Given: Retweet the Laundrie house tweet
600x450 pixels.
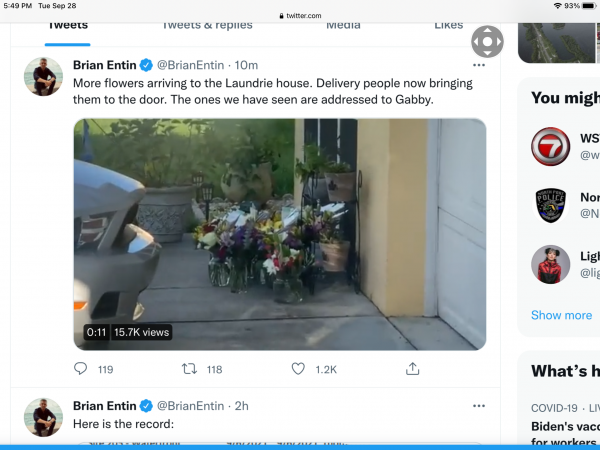Looking at the screenshot, I should click(188, 369).
